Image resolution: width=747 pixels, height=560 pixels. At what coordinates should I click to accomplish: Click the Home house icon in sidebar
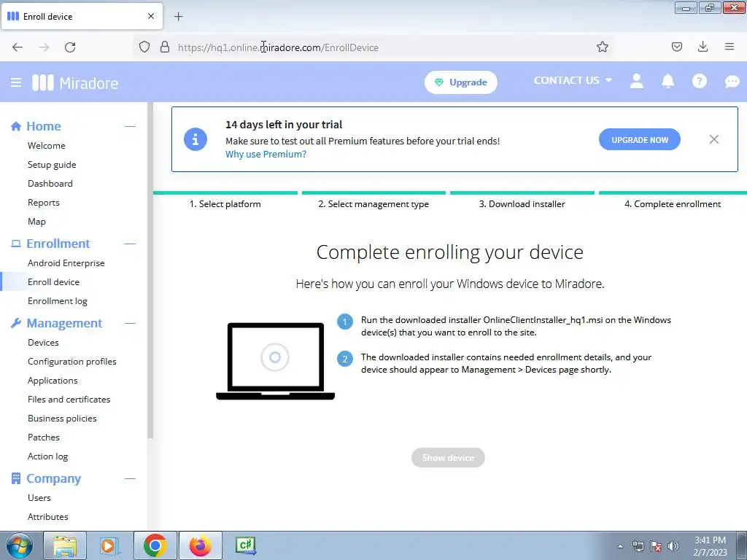[x=16, y=126]
